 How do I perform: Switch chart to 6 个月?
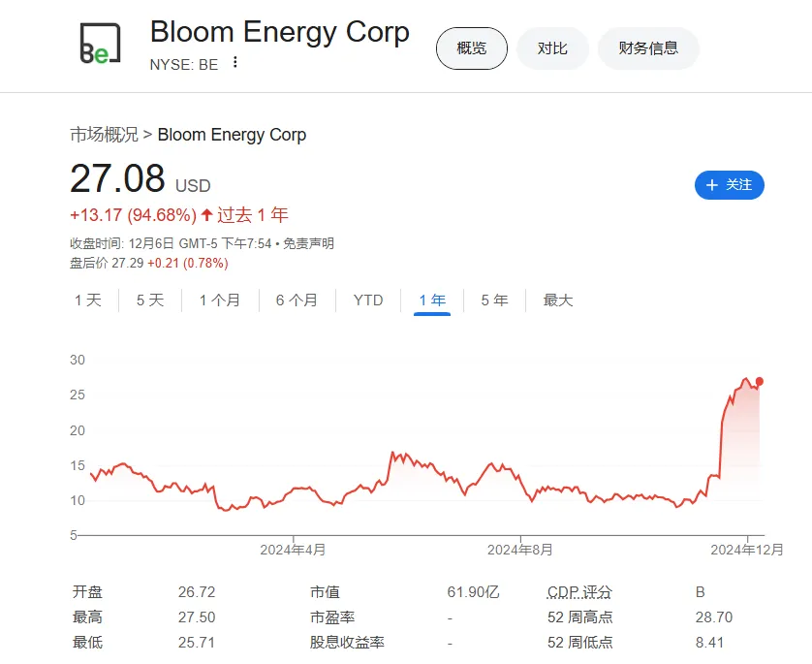[297, 300]
